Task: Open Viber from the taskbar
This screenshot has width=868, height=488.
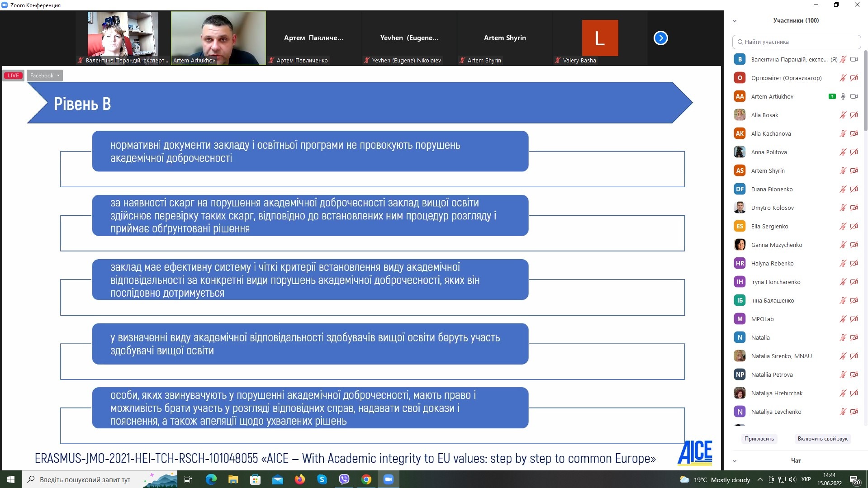Action: click(344, 479)
